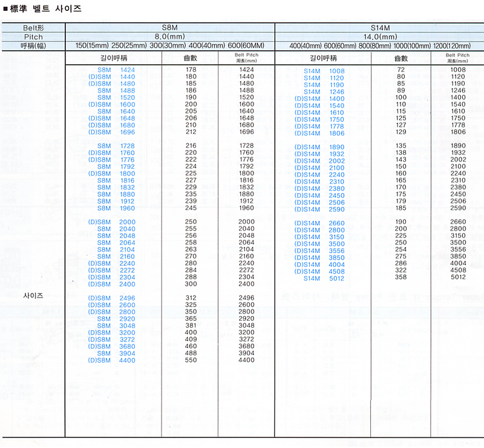This screenshot has width=484, height=448.
Task: Select the blue "(D)S14M 2240" length name
Action: pos(319,175)
